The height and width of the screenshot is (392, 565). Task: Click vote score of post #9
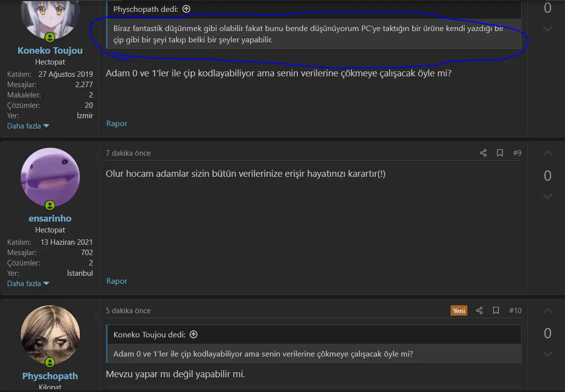point(547,176)
